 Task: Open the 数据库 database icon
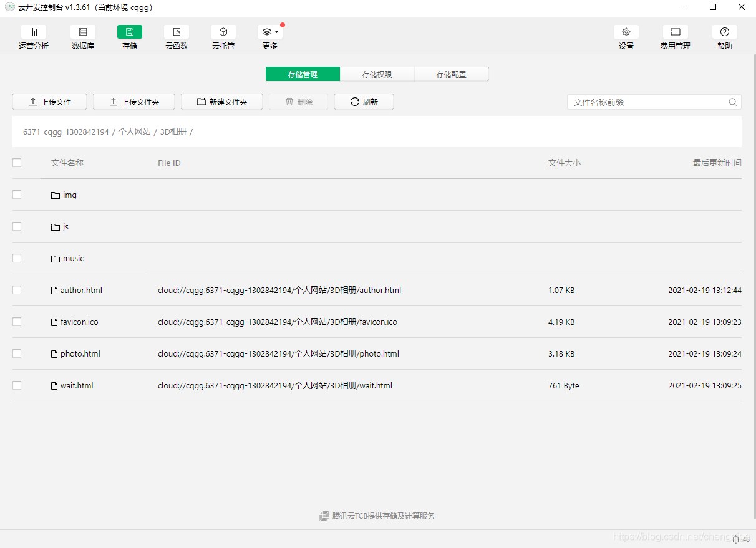tap(83, 32)
